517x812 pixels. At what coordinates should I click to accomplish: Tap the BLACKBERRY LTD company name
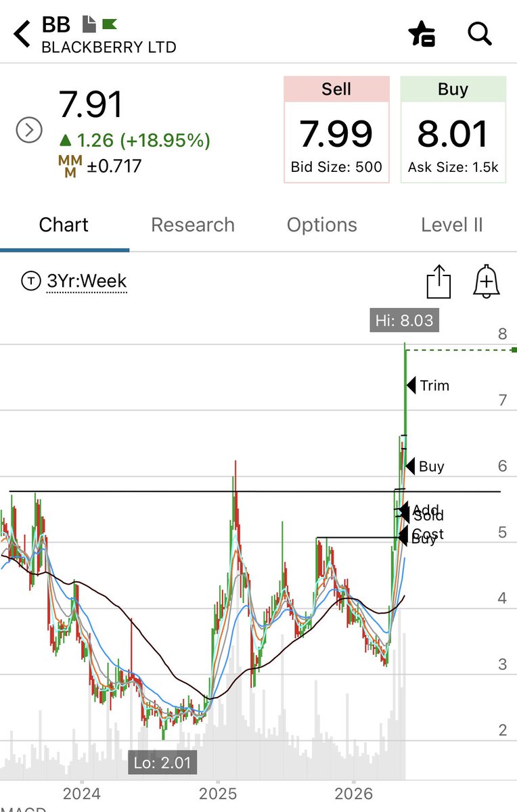coord(109,47)
